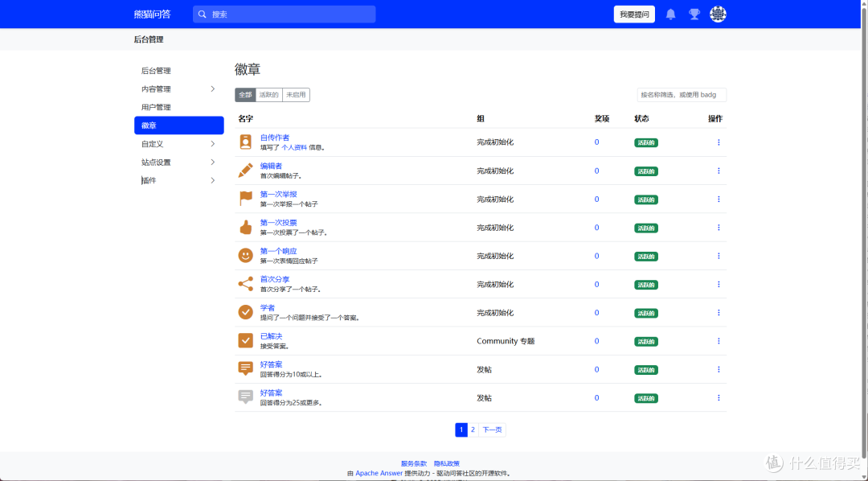Go to page 2 of badges
Image resolution: width=868 pixels, height=481 pixels.
pyautogui.click(x=473, y=430)
